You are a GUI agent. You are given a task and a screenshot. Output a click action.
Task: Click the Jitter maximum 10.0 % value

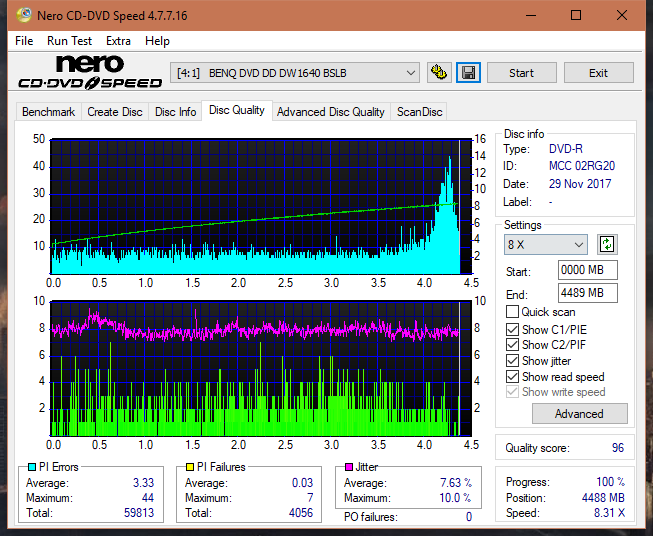coord(456,498)
